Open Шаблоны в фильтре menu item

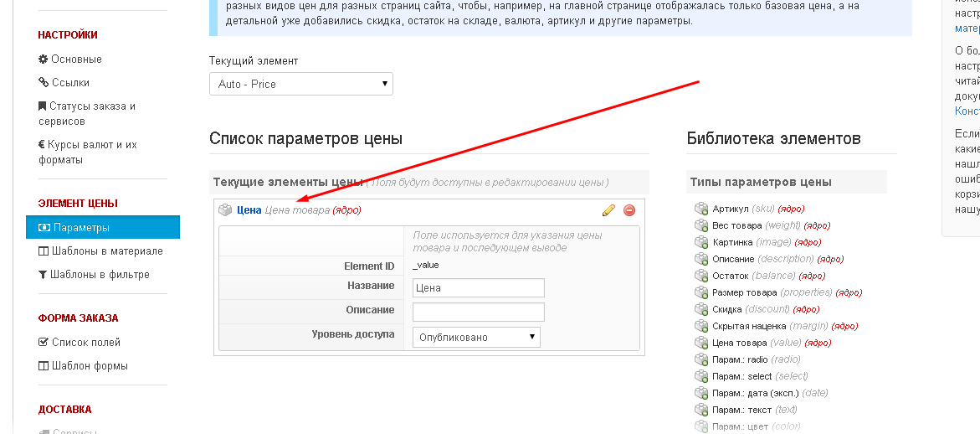[100, 275]
